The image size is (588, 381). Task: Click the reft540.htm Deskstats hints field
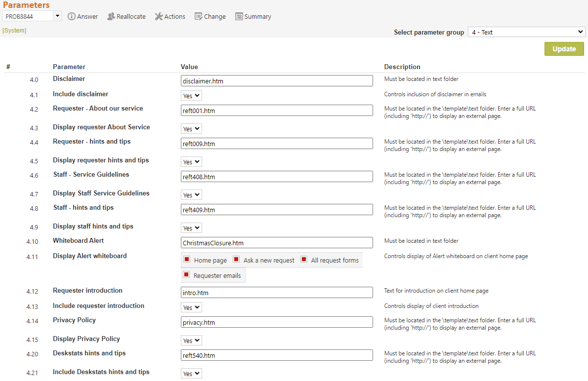tap(277, 355)
